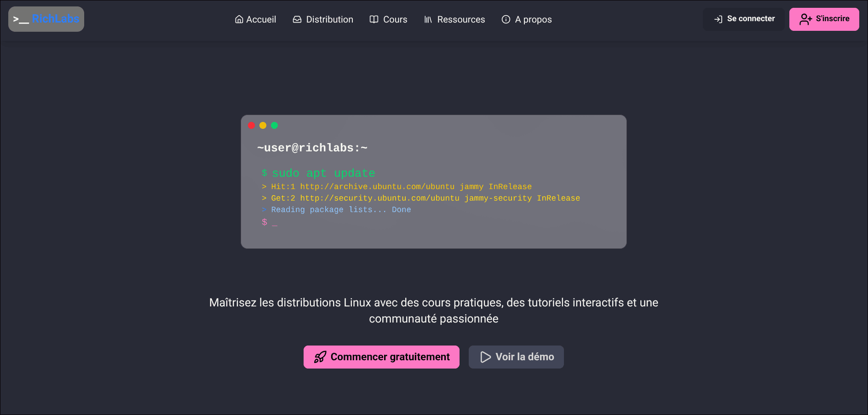Click the inbox icon beside Distribution

point(297,19)
